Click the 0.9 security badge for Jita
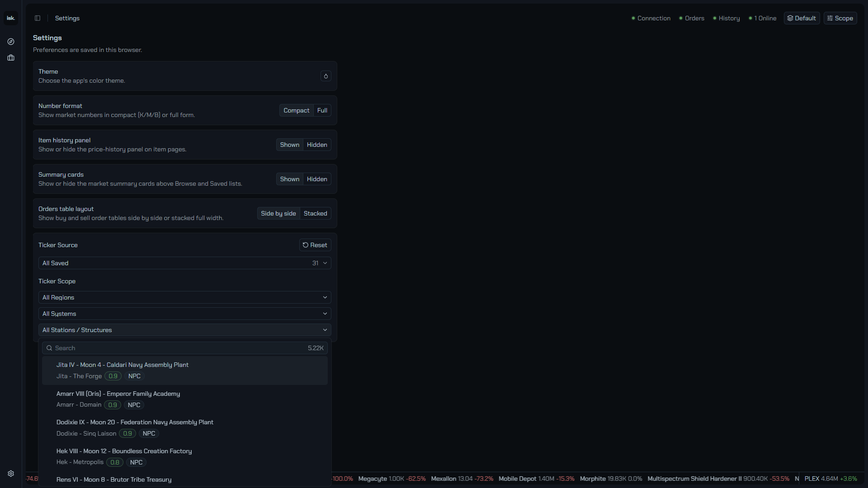Viewport: 868px width, 488px height. (x=113, y=376)
